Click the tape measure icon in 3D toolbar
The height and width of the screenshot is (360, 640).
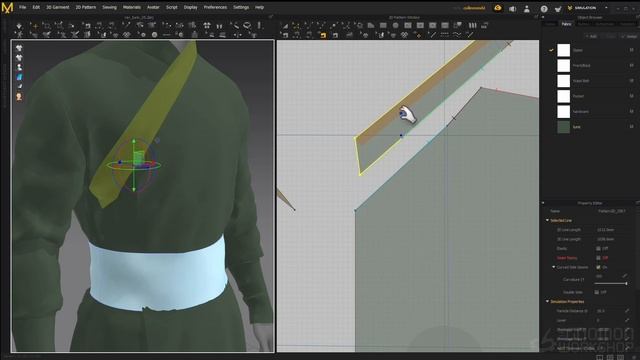tap(247, 26)
